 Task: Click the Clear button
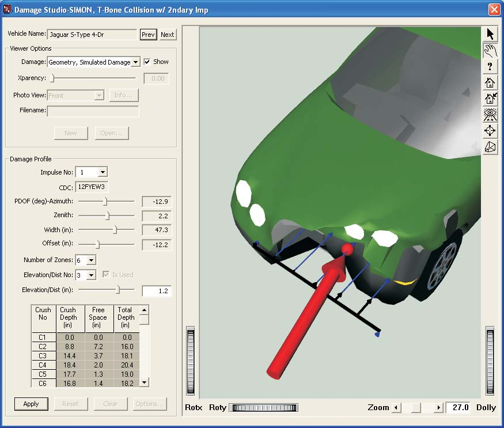111,404
